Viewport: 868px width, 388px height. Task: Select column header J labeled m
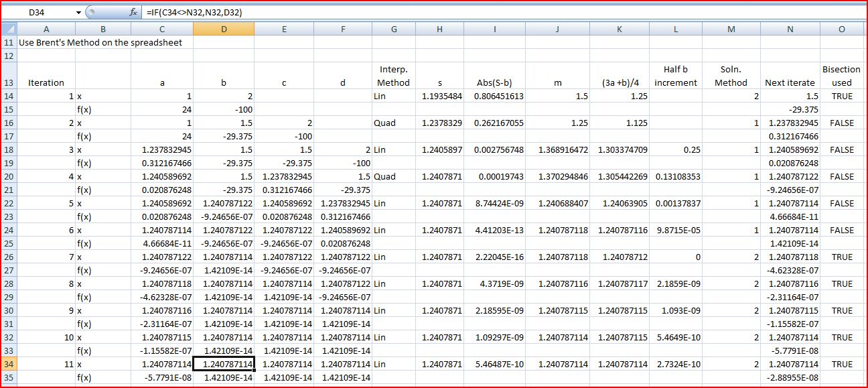coord(557,29)
